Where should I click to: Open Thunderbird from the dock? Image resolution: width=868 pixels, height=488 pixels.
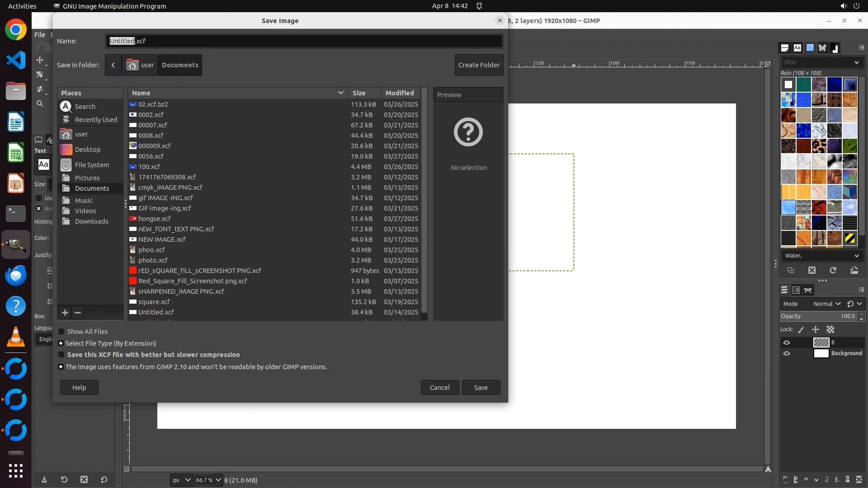click(x=16, y=275)
